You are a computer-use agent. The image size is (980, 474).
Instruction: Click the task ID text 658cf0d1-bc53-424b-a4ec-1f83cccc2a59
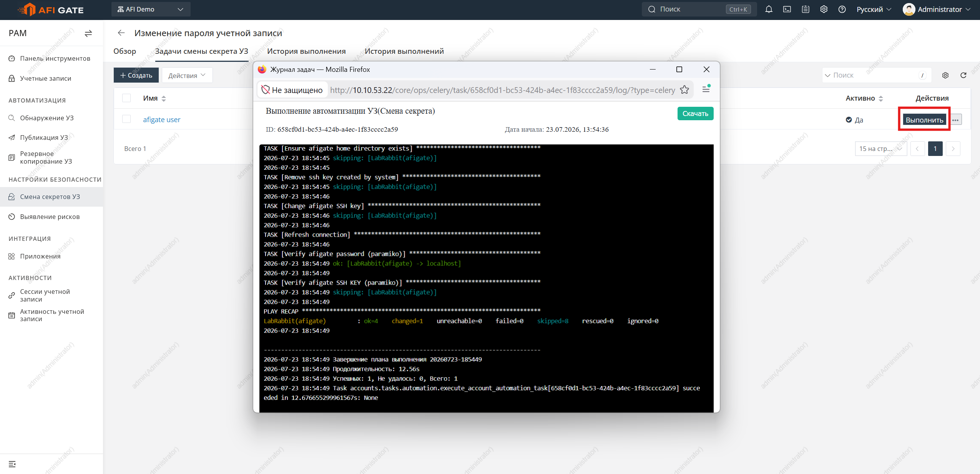(337, 129)
